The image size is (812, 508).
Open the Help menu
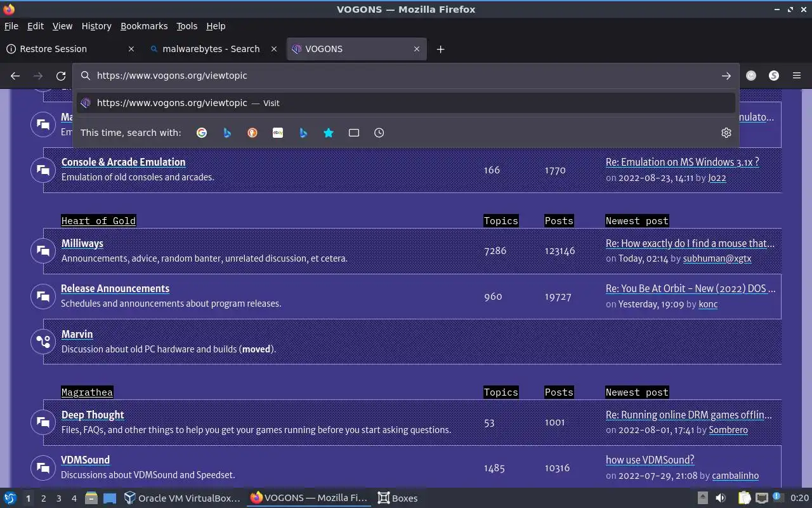click(216, 26)
